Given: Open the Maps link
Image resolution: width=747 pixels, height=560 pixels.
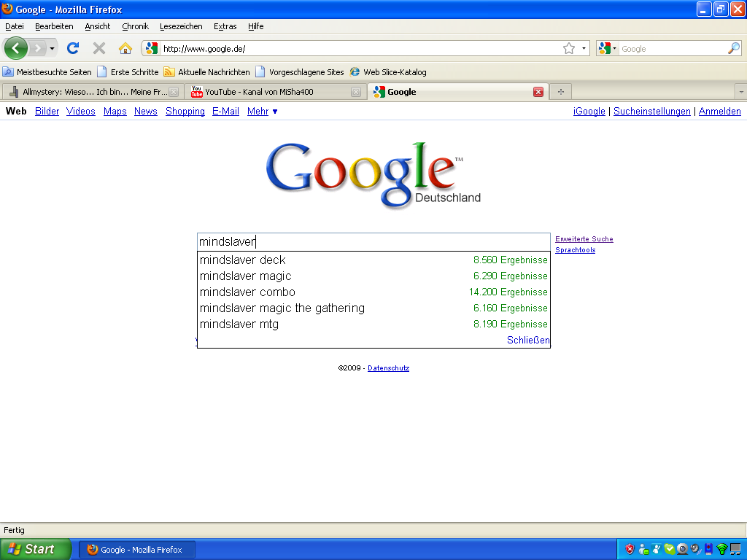Looking at the screenshot, I should click(115, 111).
